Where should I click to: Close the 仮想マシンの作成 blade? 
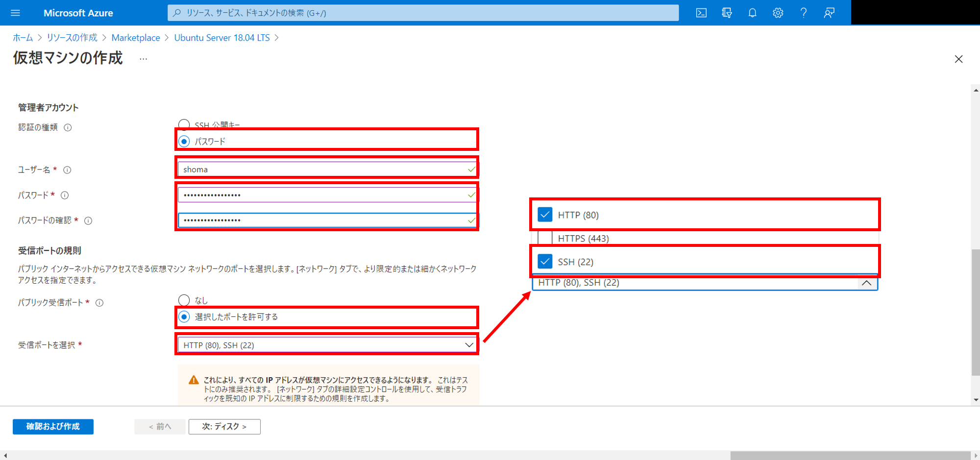[959, 59]
